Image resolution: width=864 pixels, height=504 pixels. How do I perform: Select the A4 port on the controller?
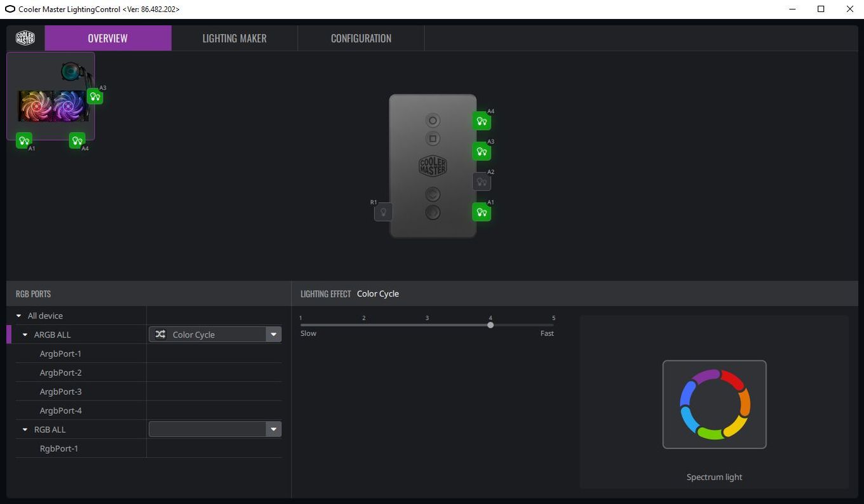pos(482,121)
